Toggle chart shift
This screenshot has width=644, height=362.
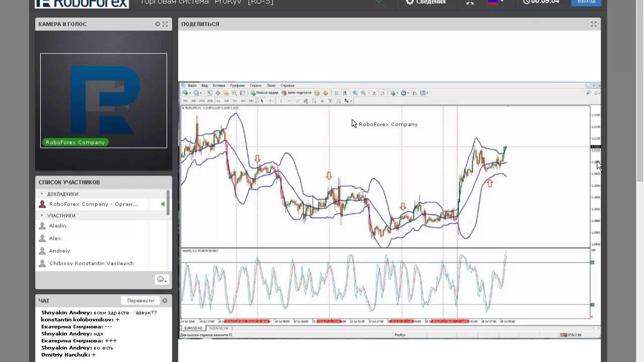pyautogui.click(x=382, y=93)
